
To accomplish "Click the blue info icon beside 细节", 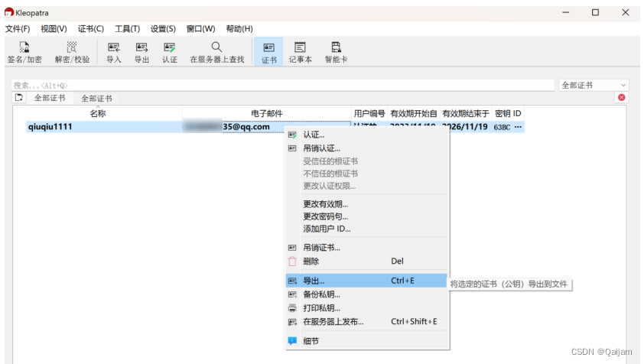I will click(x=292, y=341).
